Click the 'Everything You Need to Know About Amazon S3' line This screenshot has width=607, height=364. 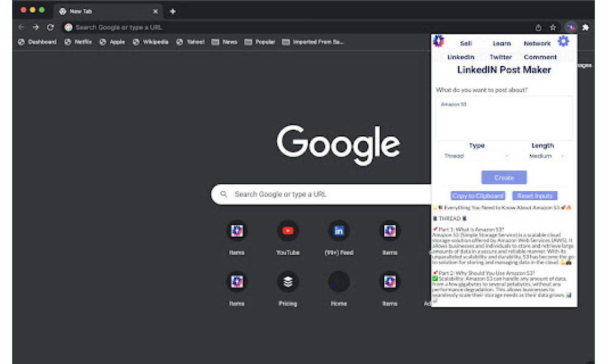click(502, 207)
